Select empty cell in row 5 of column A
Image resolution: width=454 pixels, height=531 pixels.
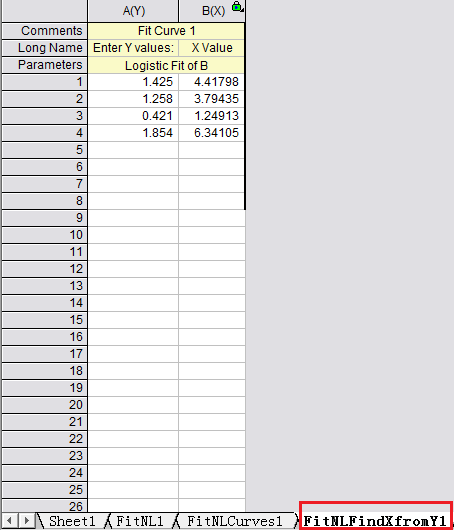133,150
